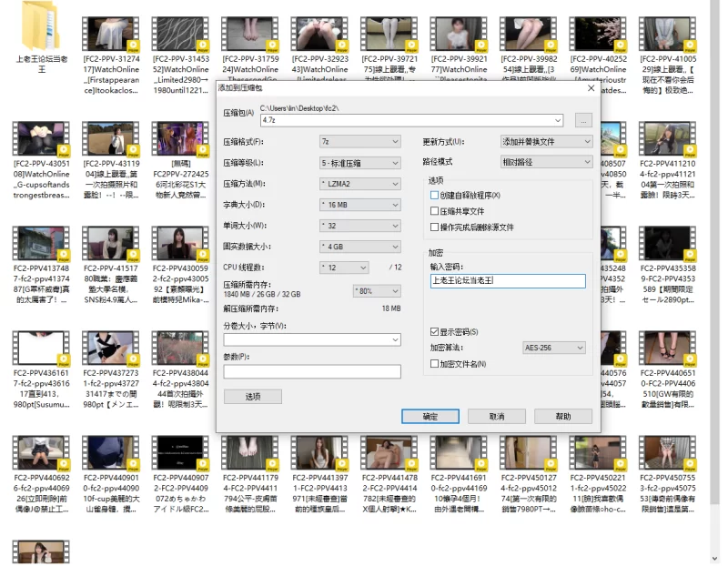Enable the 创建自释放程序 checkbox
728x566 pixels.
point(434,196)
